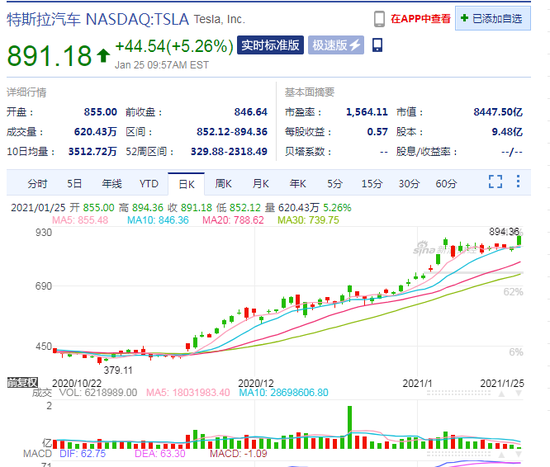Click the VOL: 6218989.00 label
The image size is (550, 467).
(x=98, y=393)
